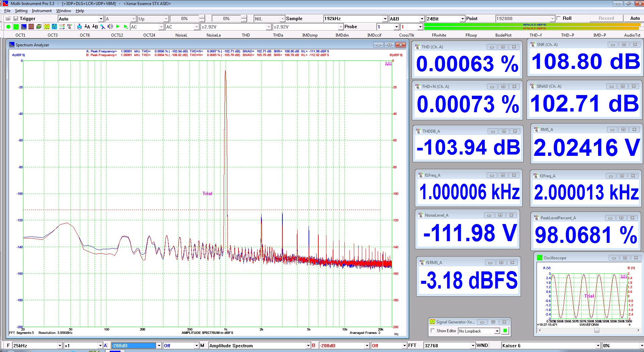This screenshot has height=352, width=644.
Task: Open the Multimeter toolbar icon
Action: pyautogui.click(x=31, y=27)
